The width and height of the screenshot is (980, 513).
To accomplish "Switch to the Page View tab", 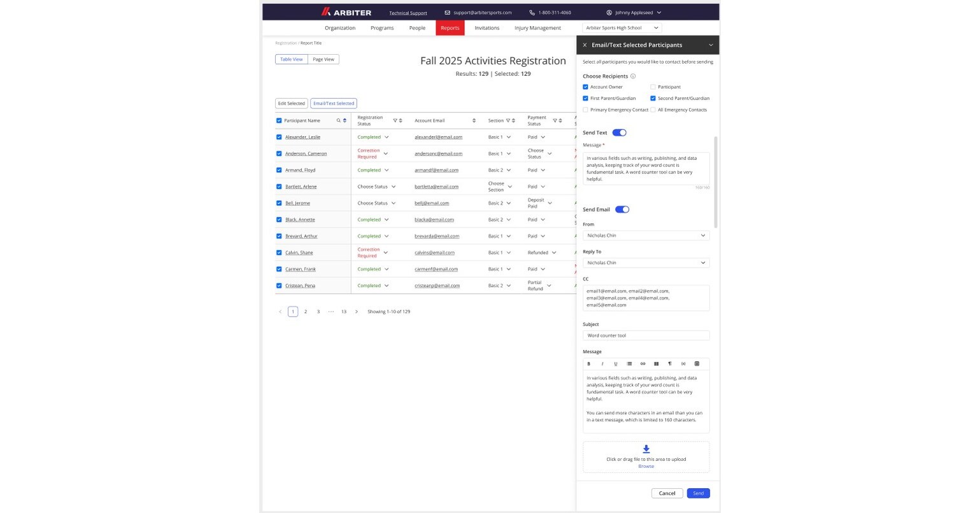I will (323, 59).
